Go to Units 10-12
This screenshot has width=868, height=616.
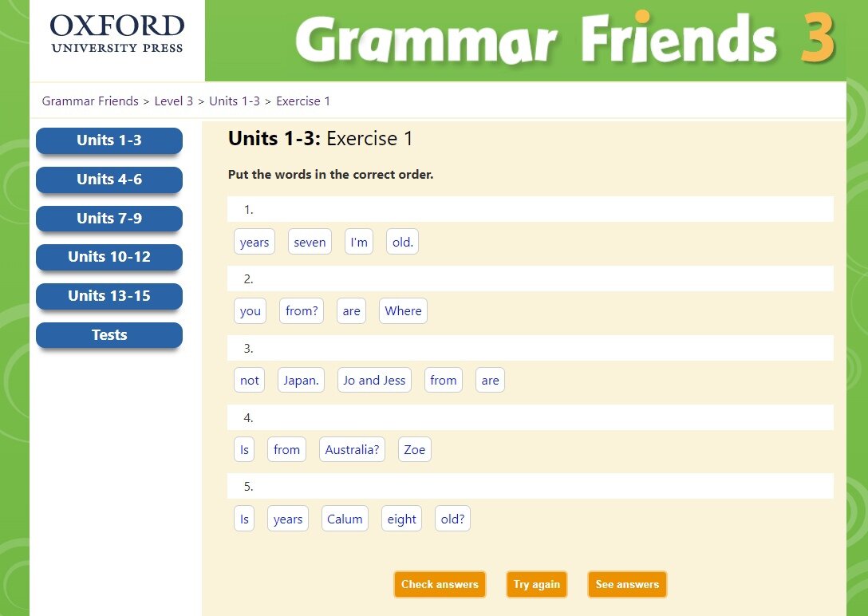point(109,258)
